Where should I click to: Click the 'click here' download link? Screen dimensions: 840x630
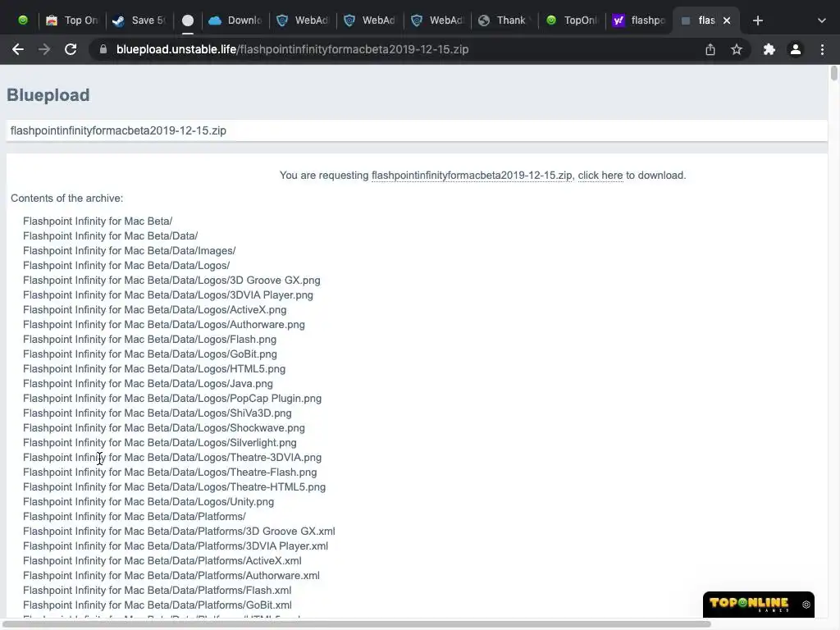point(600,176)
